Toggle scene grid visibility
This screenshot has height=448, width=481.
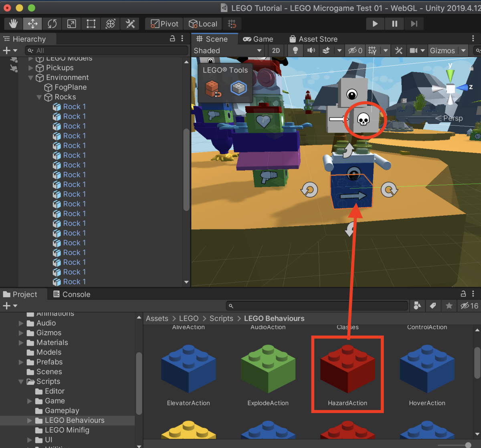tap(372, 51)
